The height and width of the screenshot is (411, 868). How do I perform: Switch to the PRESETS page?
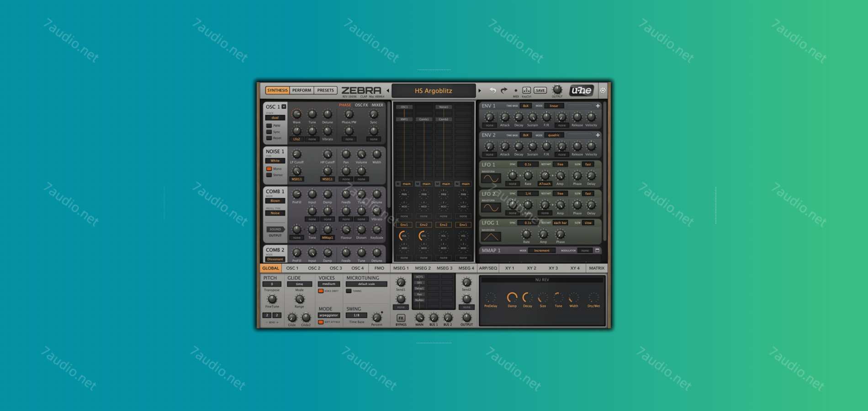(x=326, y=90)
